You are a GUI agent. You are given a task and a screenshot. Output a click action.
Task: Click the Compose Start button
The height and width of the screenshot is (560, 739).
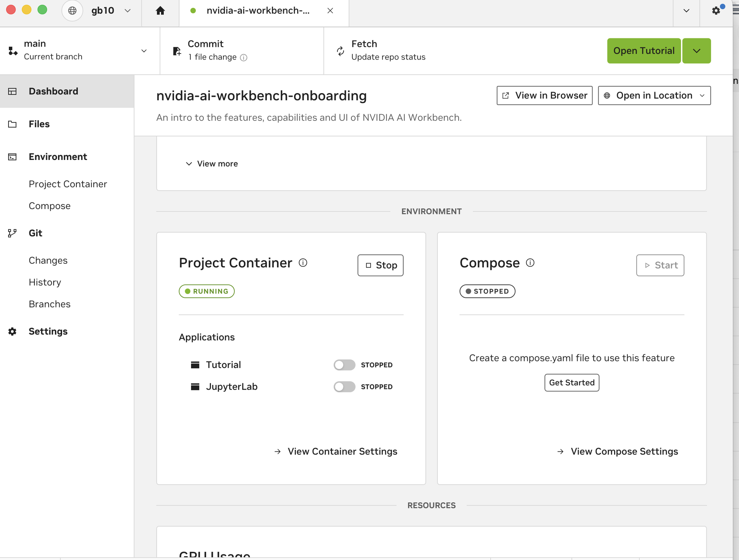coord(660,265)
